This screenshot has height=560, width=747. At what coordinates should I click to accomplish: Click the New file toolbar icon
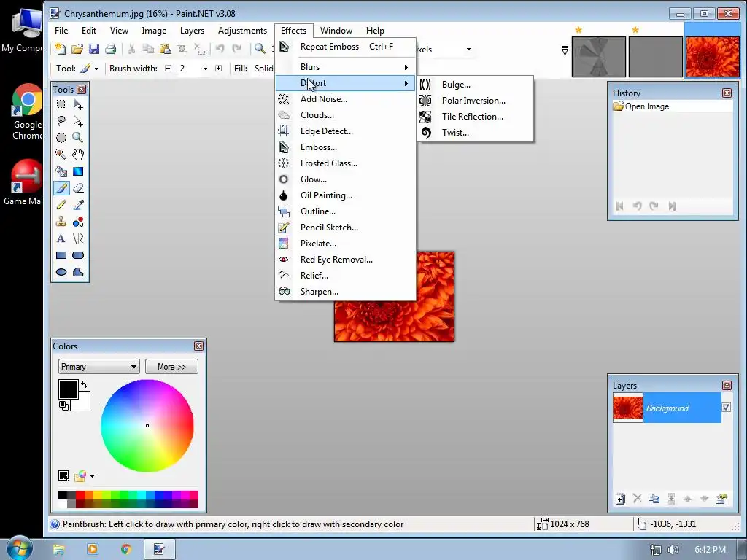click(61, 49)
